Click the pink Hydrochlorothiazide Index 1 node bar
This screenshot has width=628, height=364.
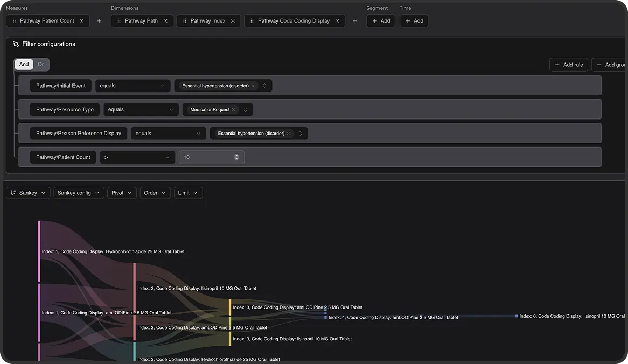[39, 251]
